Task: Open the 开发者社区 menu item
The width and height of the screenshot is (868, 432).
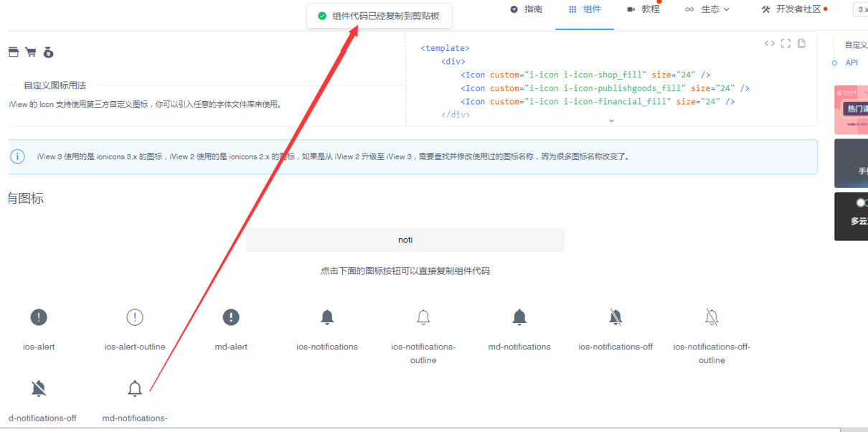Action: [x=794, y=9]
